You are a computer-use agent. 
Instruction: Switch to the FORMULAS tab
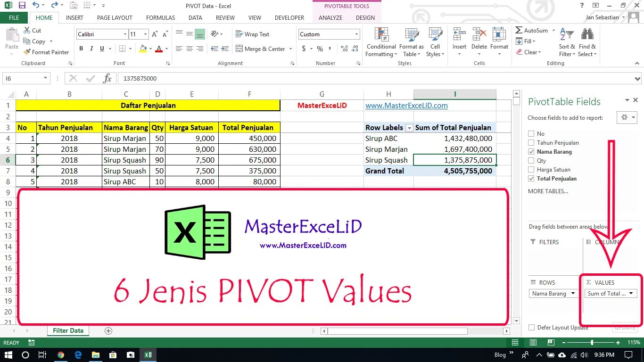click(160, 18)
